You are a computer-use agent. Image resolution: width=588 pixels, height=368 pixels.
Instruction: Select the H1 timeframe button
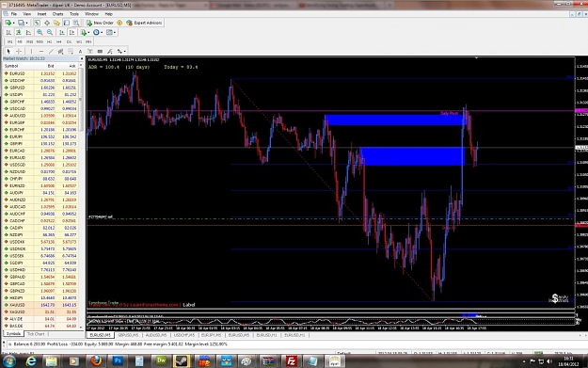pyautogui.click(x=49, y=41)
